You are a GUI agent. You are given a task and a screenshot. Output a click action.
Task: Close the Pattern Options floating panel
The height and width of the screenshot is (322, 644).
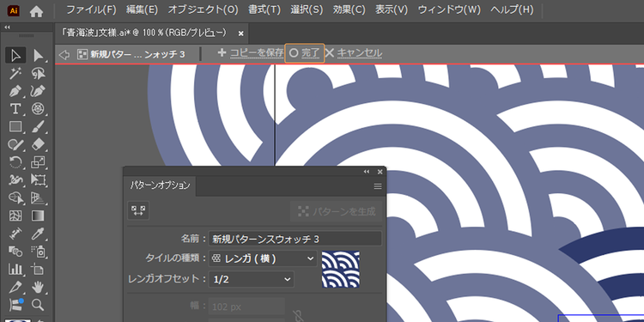click(380, 172)
